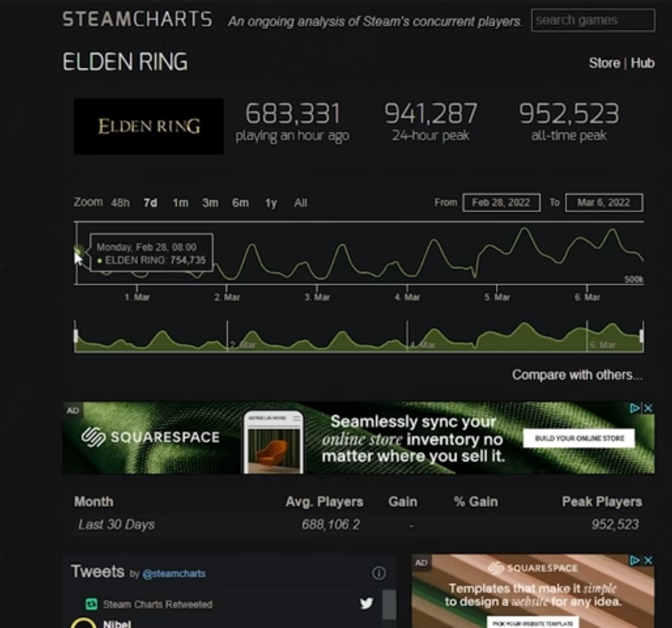Set chart zoom to 3m
Image resolution: width=672 pixels, height=628 pixels.
tap(210, 203)
